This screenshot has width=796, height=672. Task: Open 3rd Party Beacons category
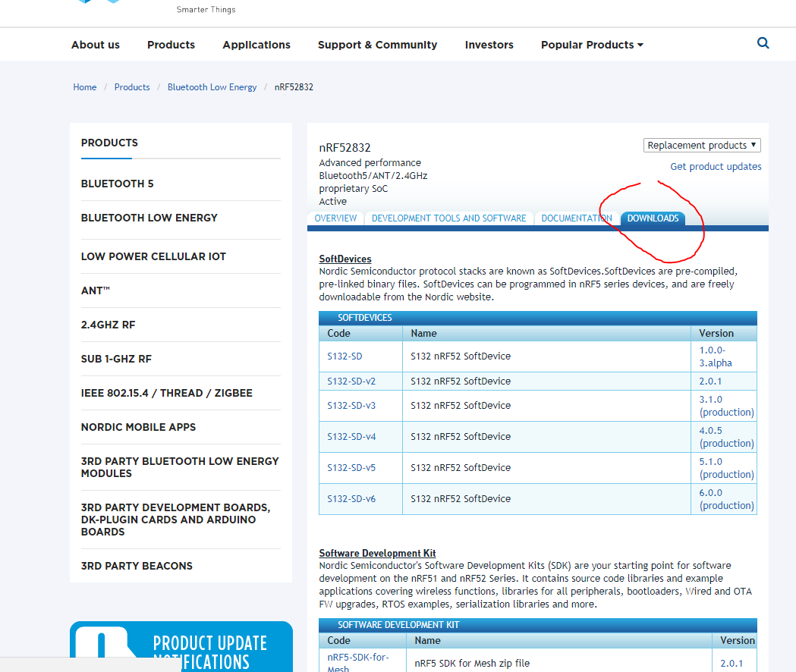click(x=137, y=566)
